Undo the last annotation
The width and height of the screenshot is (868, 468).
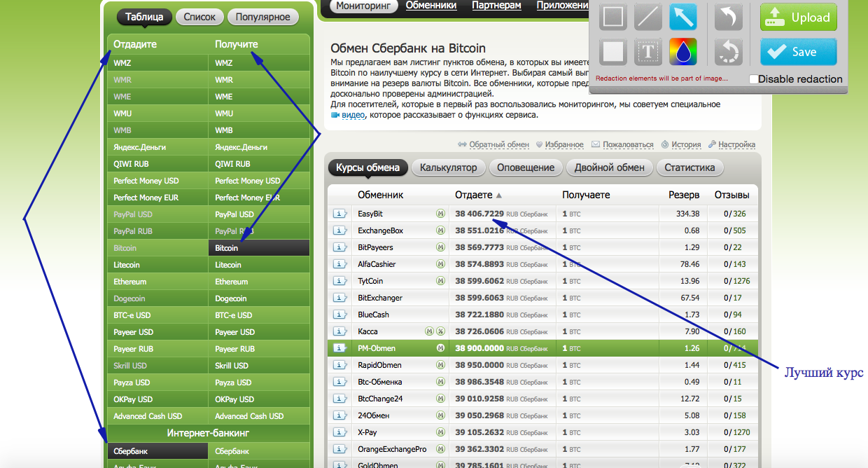coord(729,17)
